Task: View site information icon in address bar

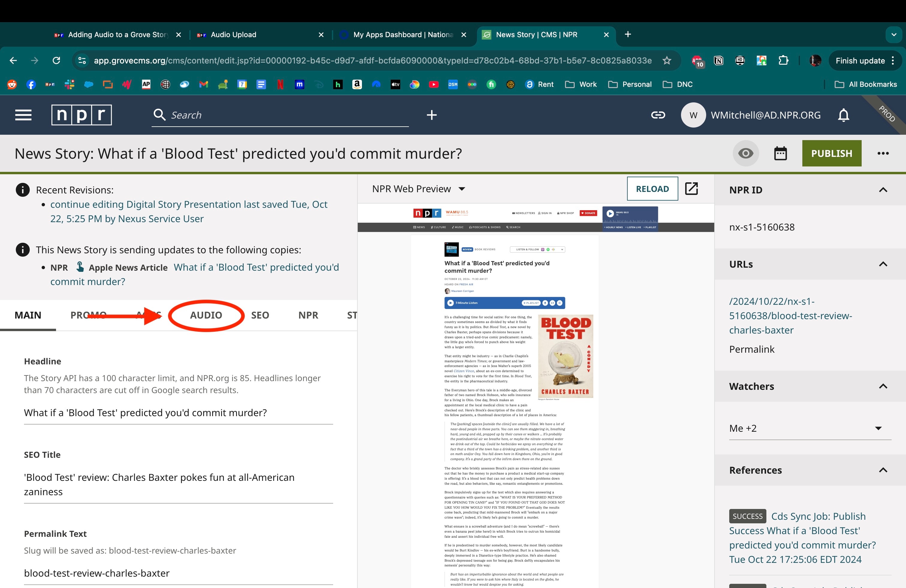Action: [82, 60]
